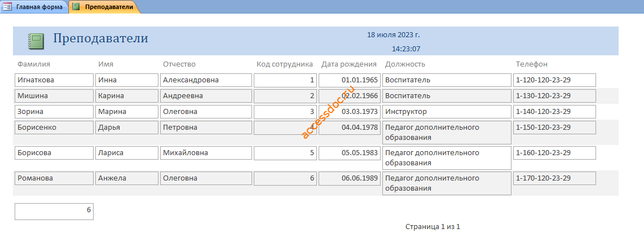This screenshot has width=644, height=246.
Task: Click phone number 1-120-120-23-29
Action: pos(554,80)
